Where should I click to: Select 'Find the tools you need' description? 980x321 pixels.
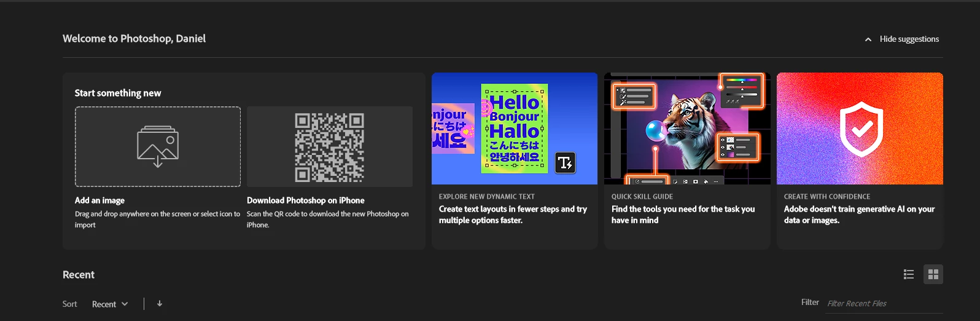[x=683, y=215]
